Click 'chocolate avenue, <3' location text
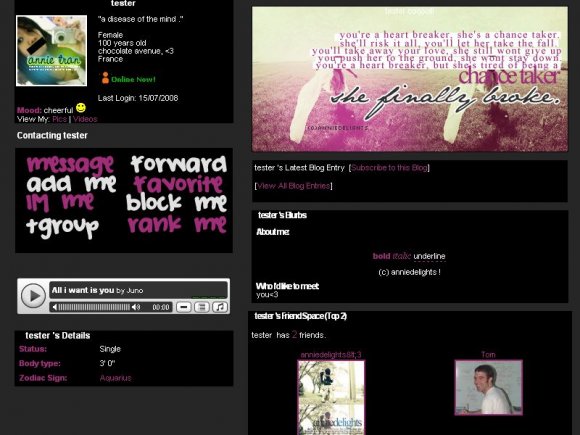This screenshot has width=580, height=435. pyautogui.click(x=135, y=51)
